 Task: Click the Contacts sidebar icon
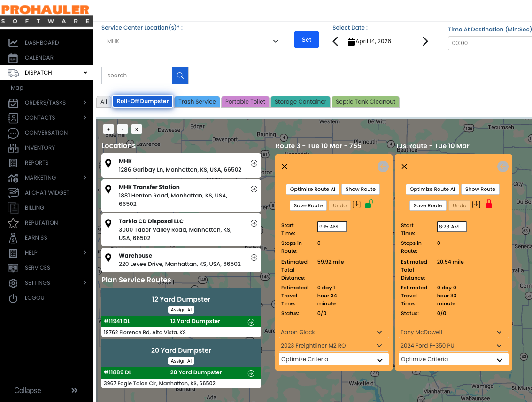13,118
